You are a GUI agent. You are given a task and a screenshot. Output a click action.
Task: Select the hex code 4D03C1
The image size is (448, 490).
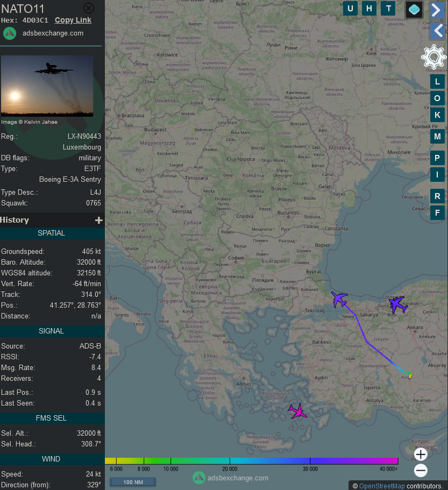[x=35, y=20]
